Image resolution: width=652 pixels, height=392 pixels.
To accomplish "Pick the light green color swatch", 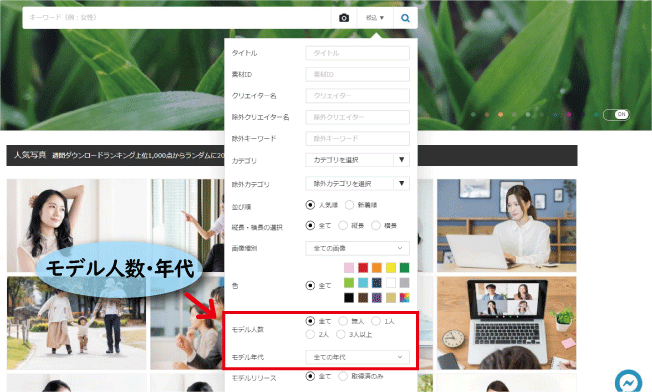I will click(x=349, y=283).
